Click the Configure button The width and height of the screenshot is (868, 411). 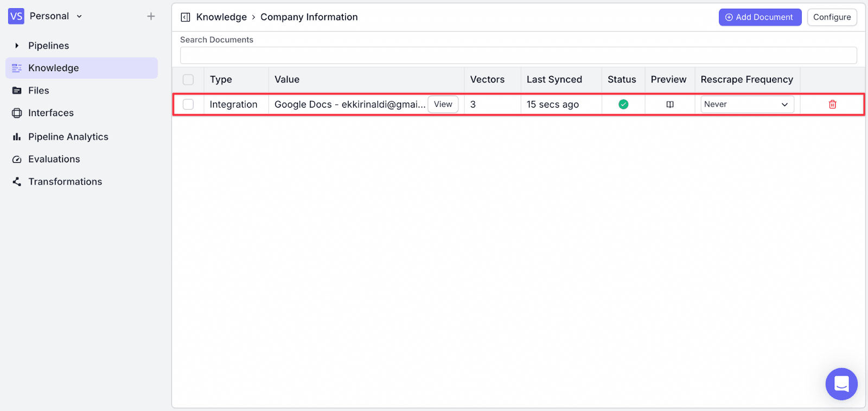click(x=832, y=17)
